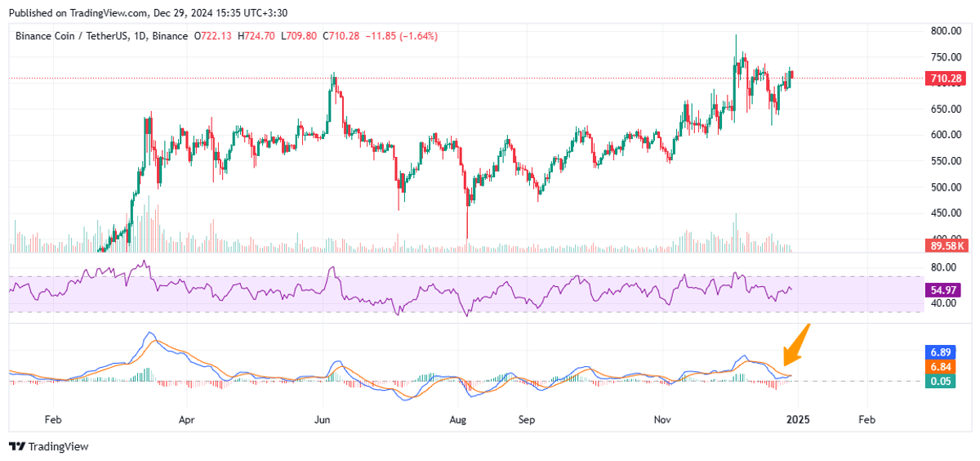The height and width of the screenshot is (461, 980).
Task: Click the purple RSI value 54.97
Action: pyautogui.click(x=944, y=290)
